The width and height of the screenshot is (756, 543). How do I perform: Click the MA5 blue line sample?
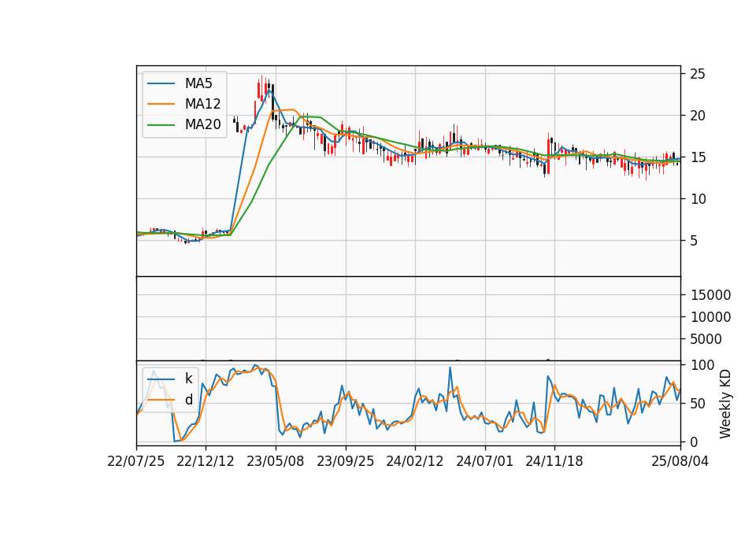pos(161,83)
